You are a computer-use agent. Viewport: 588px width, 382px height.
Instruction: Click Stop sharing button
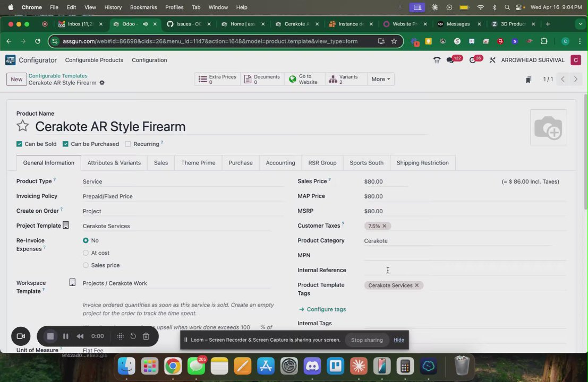(367, 340)
